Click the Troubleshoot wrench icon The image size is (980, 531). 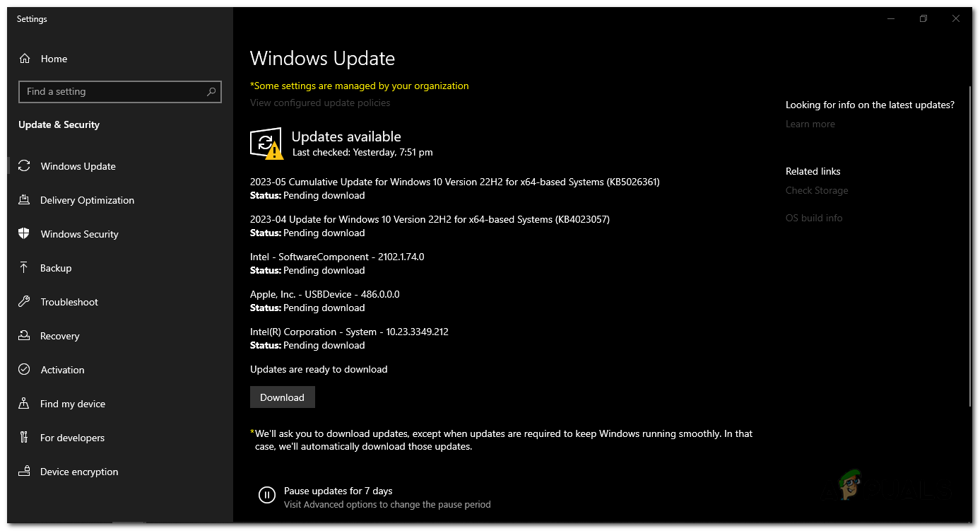24,302
